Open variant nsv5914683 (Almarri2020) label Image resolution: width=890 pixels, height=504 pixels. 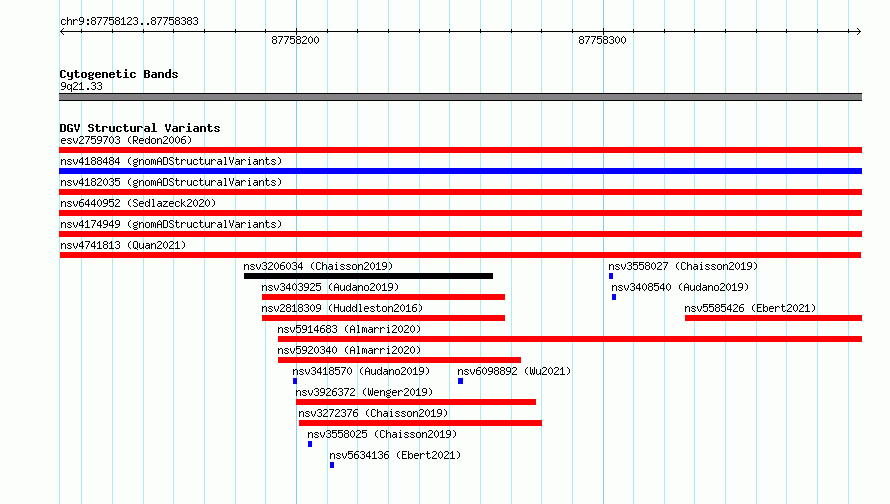[349, 329]
